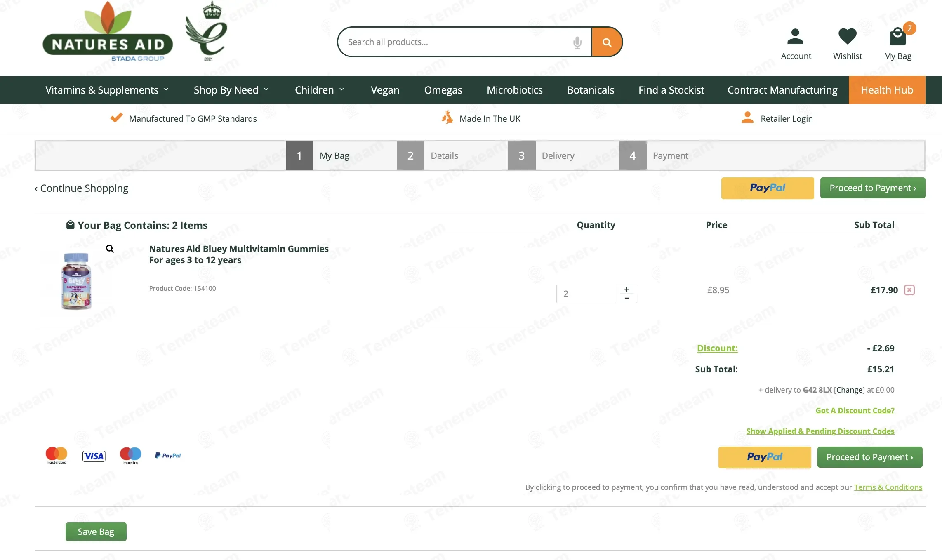Screen dimensions: 942x560
Task: Click the Discount link
Action: pos(717,348)
